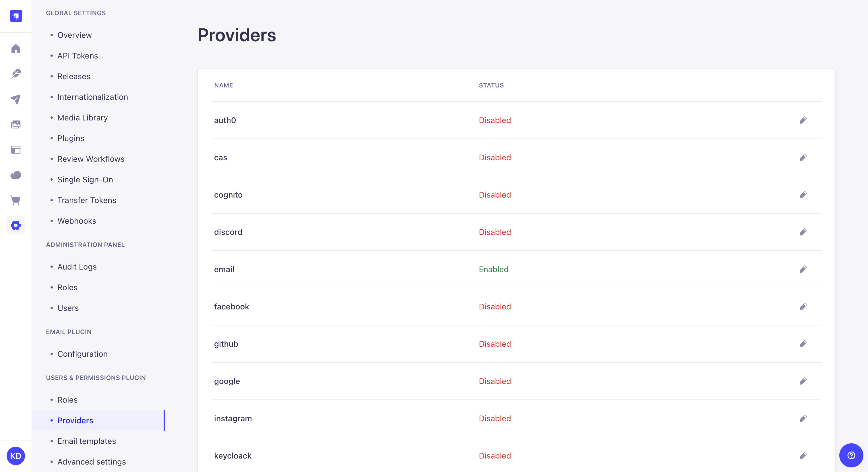Click the edit icon for github provider

pos(803,344)
